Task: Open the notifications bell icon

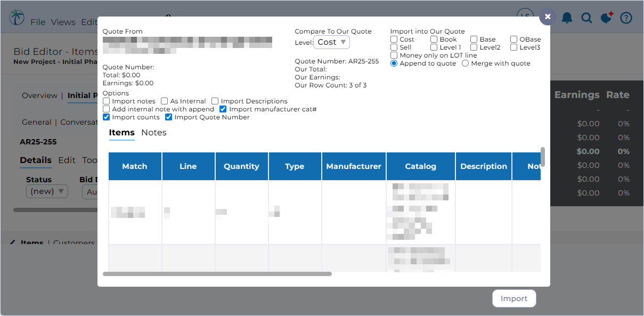Action: tap(567, 18)
